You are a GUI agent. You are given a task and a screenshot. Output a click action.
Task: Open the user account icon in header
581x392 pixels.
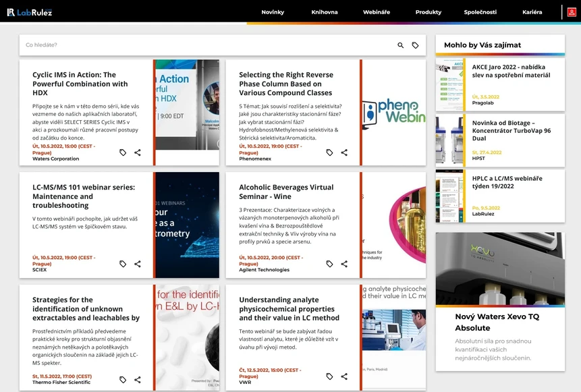pos(572,12)
